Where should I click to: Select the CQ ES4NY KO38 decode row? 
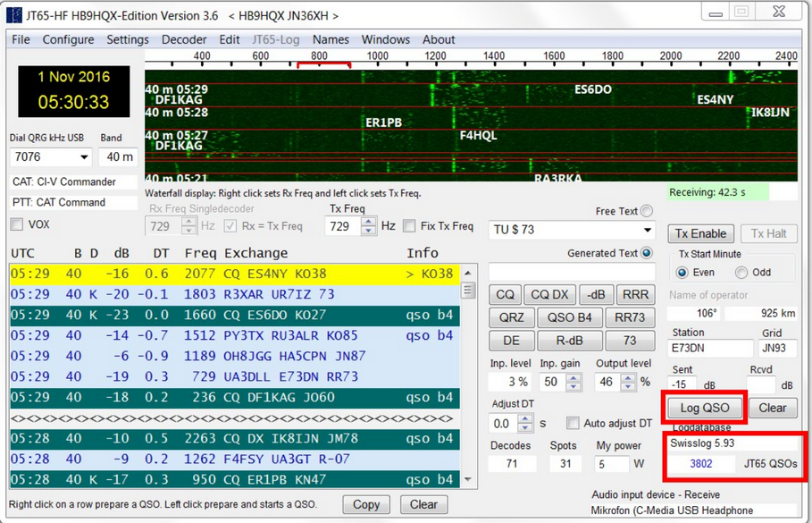coord(234,274)
